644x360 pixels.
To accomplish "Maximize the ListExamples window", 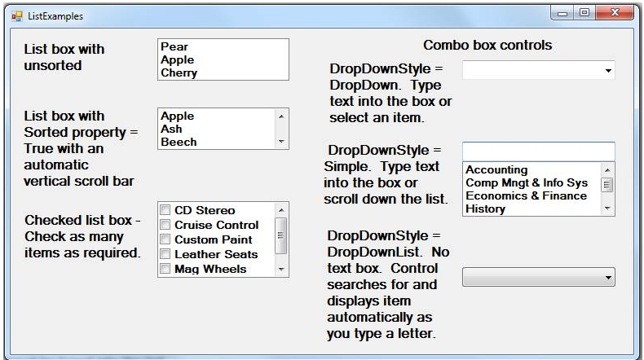I will pyautogui.click(x=584, y=13).
